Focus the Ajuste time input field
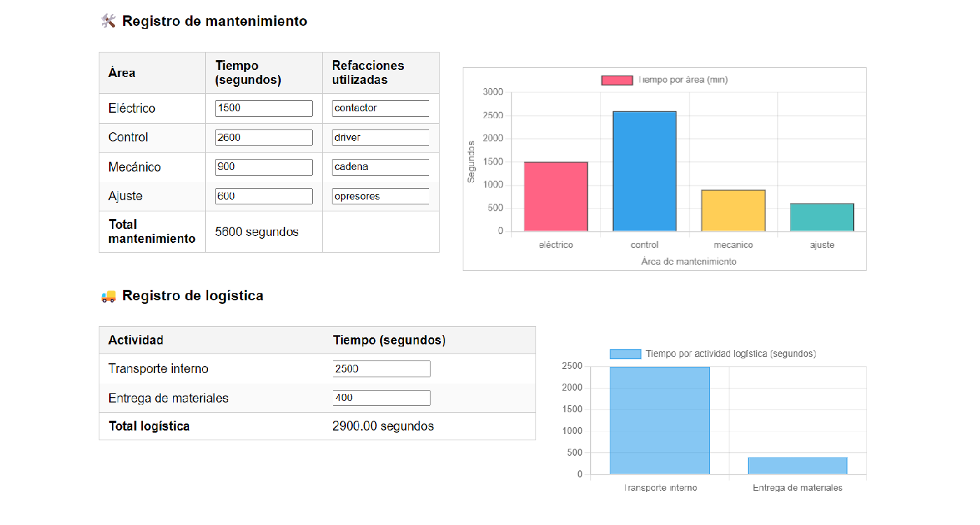Viewport: 980px width, 525px height. click(x=263, y=197)
